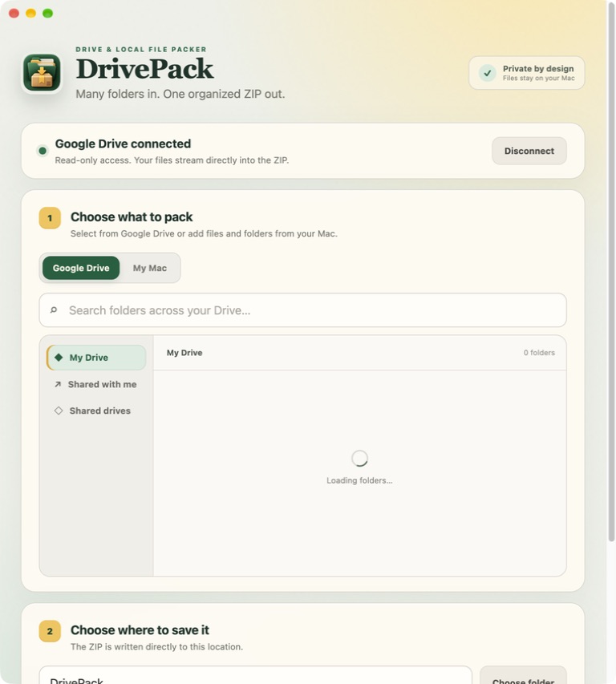Click the Shared drives outline diamond icon
Viewport: 616px width, 684px height.
[x=59, y=411]
